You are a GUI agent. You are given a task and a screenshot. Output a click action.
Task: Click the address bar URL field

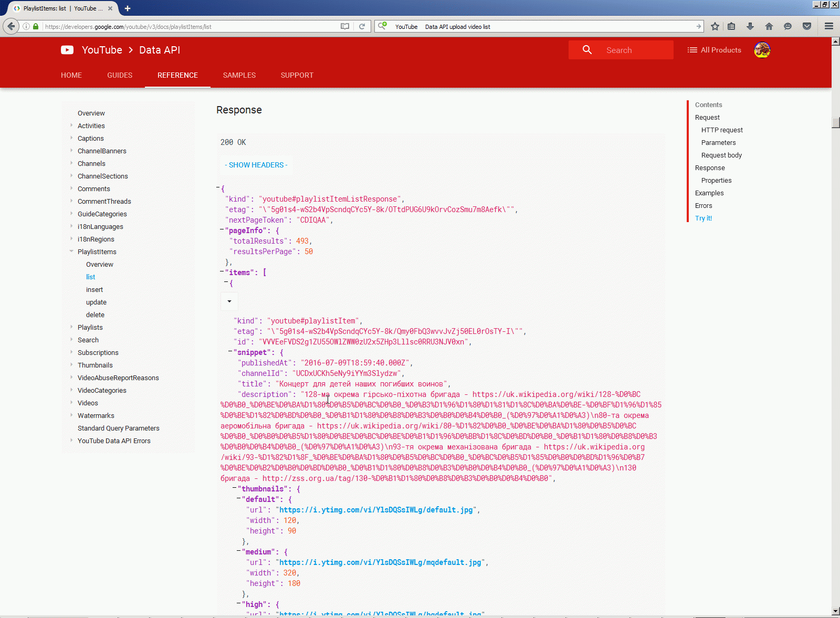click(191, 26)
